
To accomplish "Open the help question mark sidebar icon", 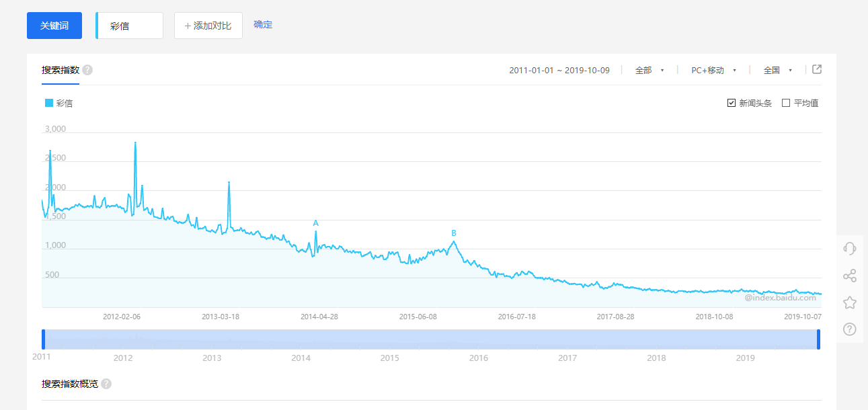I will click(x=849, y=329).
